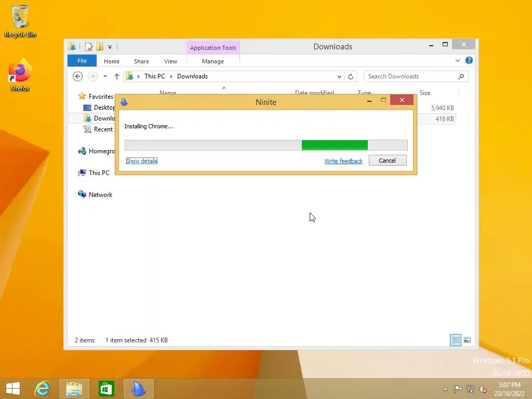532x399 pixels.
Task: Select the Ninite taskbar icon
Action: (x=138, y=389)
